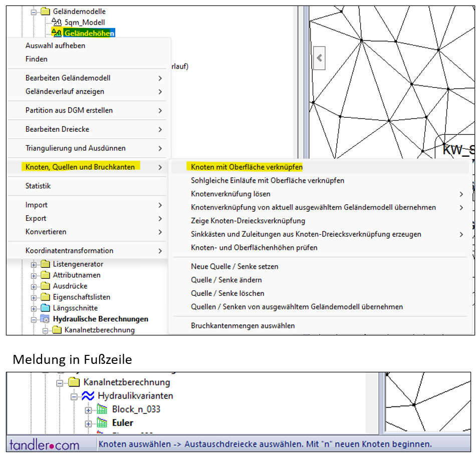Open the Knotenverknüpfung lösen submenu
The image size is (476, 455).
click(230, 194)
